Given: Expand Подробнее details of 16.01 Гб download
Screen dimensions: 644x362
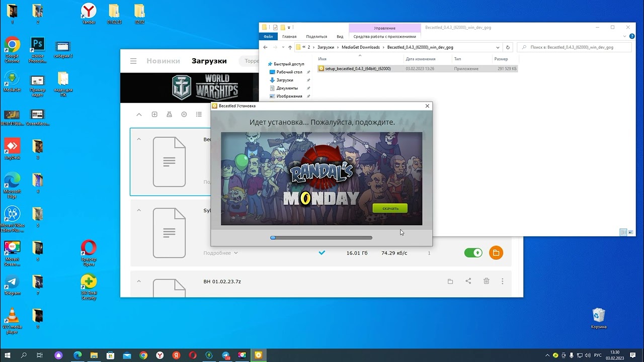Looking at the screenshot, I should (220, 253).
